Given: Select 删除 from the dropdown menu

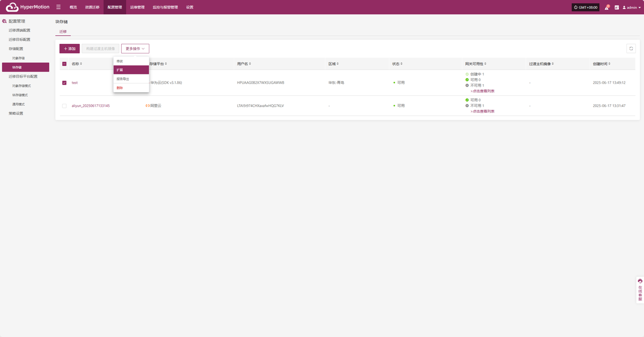Looking at the screenshot, I should [131, 88].
